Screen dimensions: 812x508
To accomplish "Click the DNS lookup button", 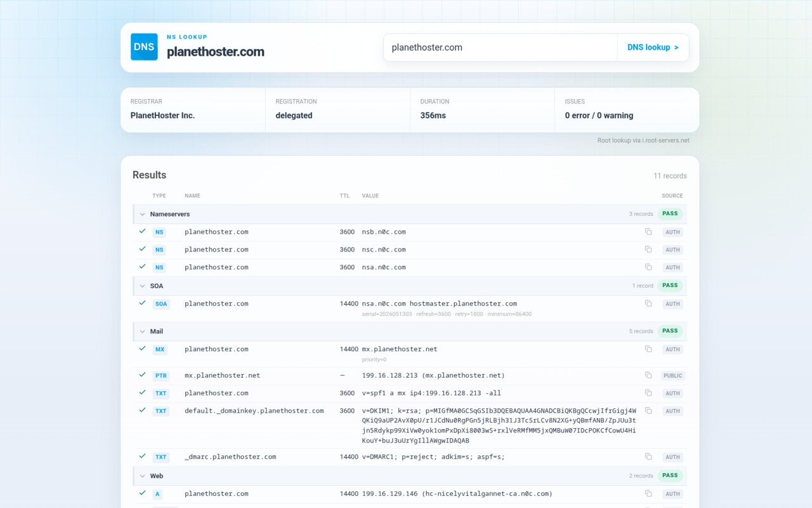I will 653,48.
